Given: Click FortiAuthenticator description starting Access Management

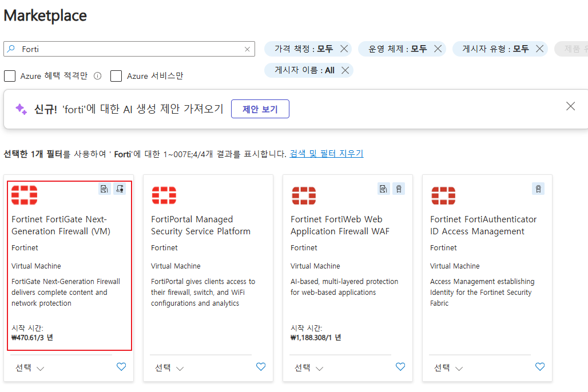Looking at the screenshot, I should click(482, 293).
